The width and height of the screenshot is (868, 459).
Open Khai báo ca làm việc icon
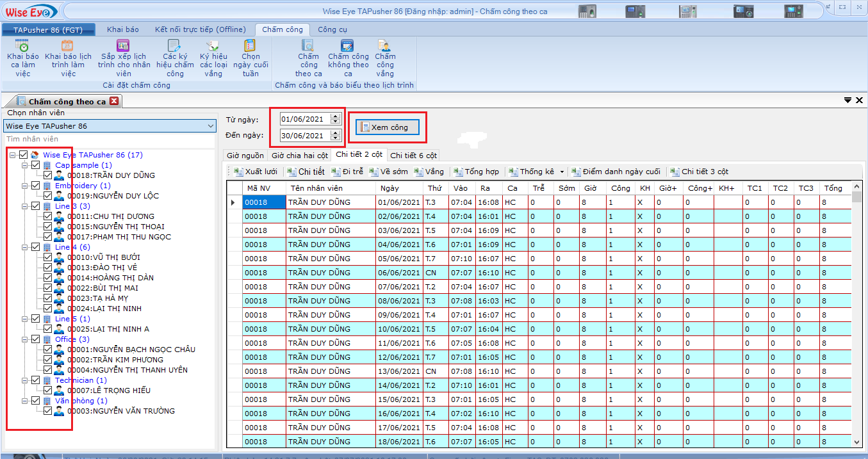pos(23,46)
